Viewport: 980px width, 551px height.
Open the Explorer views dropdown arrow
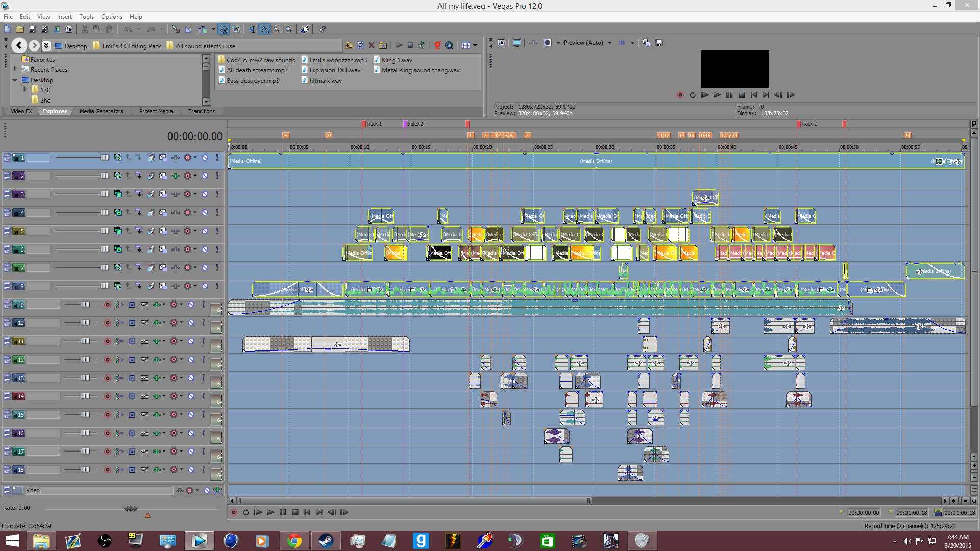coord(475,45)
